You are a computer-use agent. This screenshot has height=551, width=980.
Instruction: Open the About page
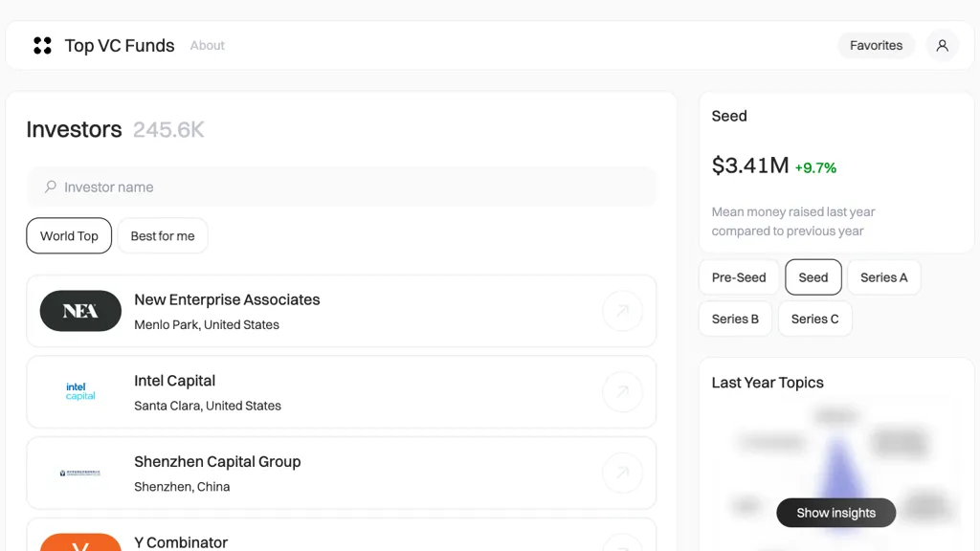tap(207, 45)
